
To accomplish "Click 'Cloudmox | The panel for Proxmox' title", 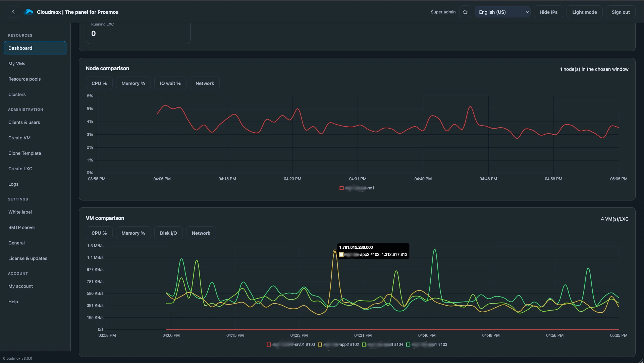I will [x=77, y=12].
